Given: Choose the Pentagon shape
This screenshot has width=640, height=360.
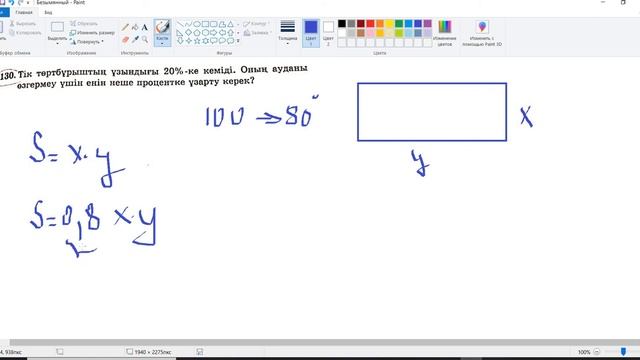Looking at the screenshot, I should pos(197,33).
